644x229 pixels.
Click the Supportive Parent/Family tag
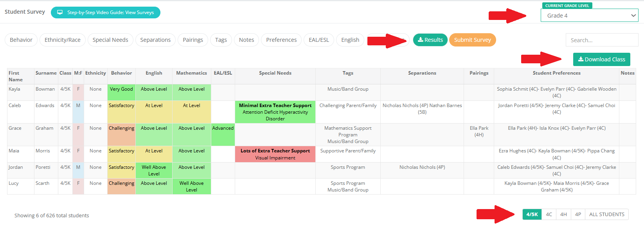click(348, 151)
